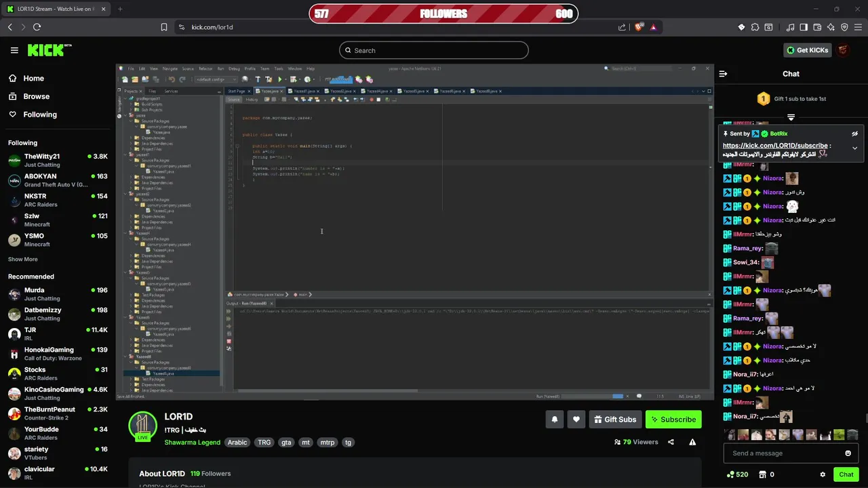Open the browser music note playlist icon
Image resolution: width=868 pixels, height=488 pixels.
pos(791,27)
